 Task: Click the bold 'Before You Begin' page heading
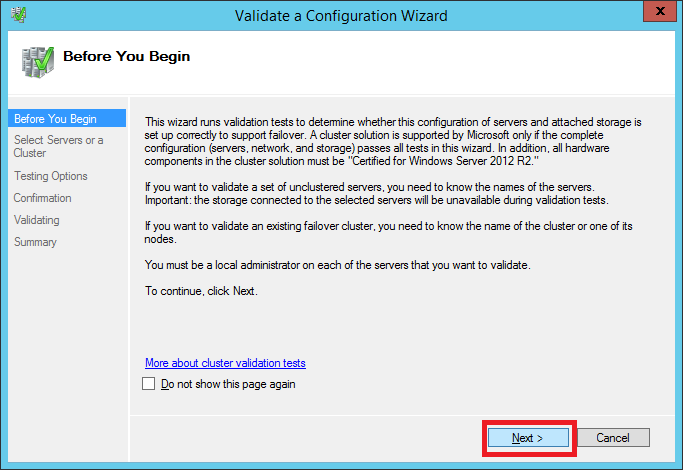[126, 57]
